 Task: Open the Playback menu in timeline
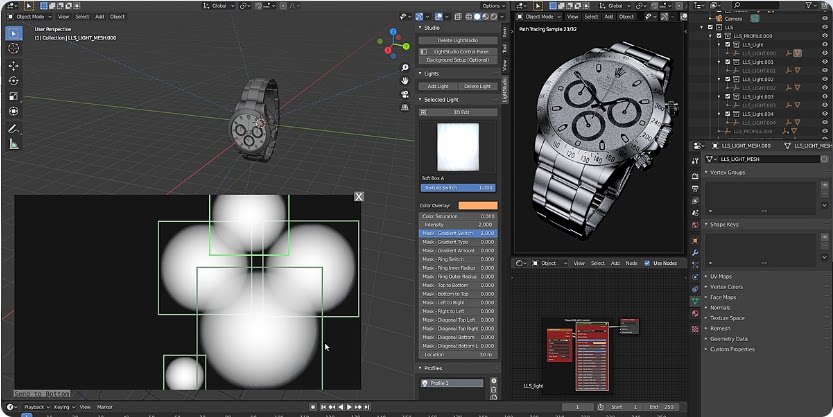[36, 407]
